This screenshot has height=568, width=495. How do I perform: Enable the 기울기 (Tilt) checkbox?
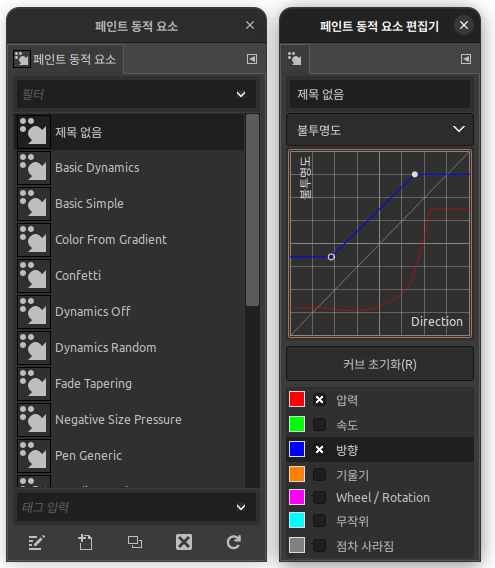coord(319,475)
